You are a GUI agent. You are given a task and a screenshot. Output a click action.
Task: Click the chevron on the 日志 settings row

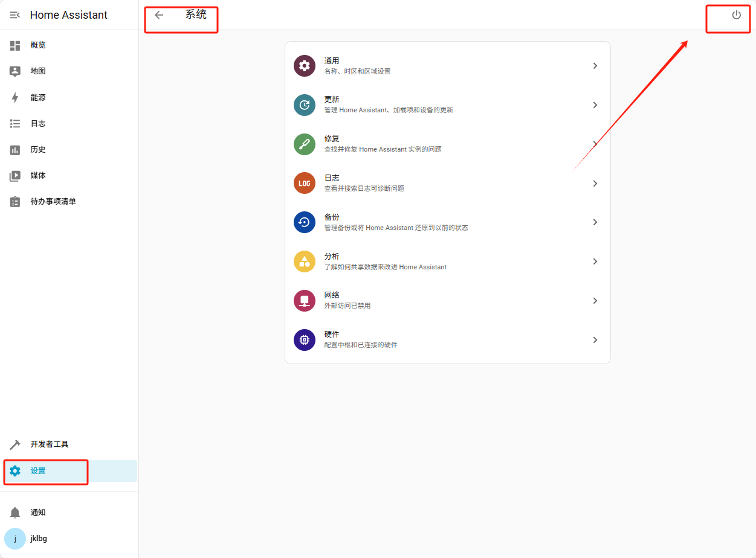coord(595,183)
